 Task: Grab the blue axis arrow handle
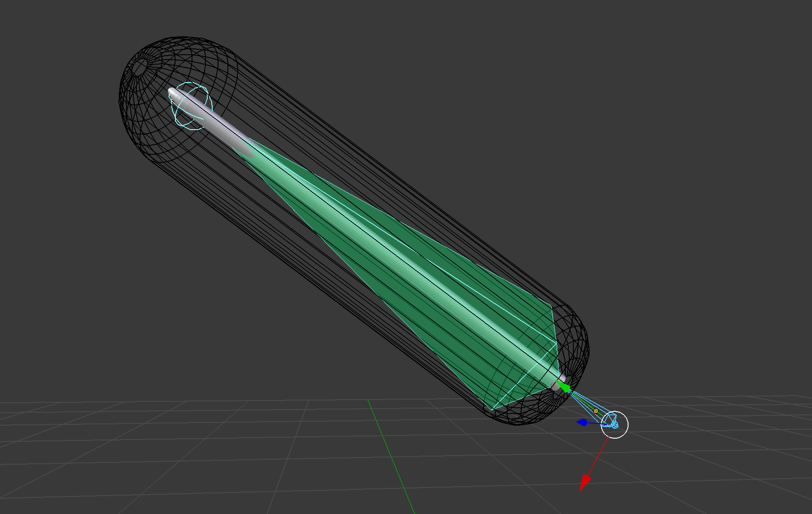click(x=582, y=422)
